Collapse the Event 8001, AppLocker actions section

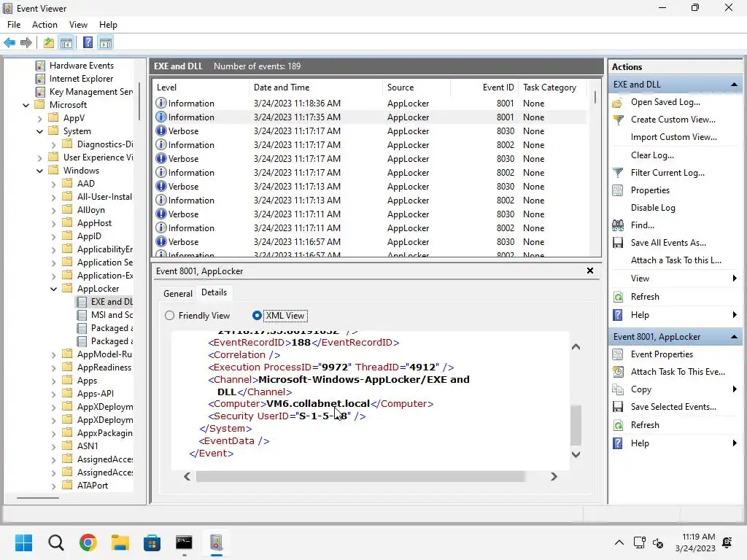[x=734, y=337]
